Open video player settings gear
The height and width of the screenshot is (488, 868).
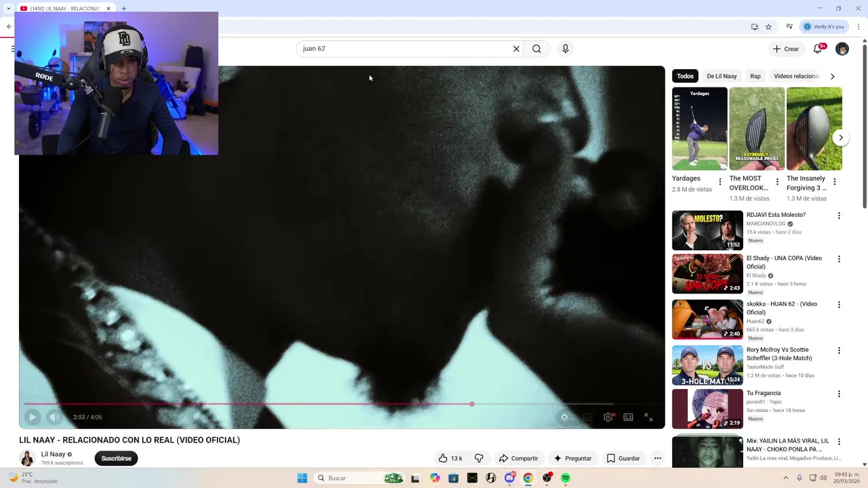pos(608,418)
